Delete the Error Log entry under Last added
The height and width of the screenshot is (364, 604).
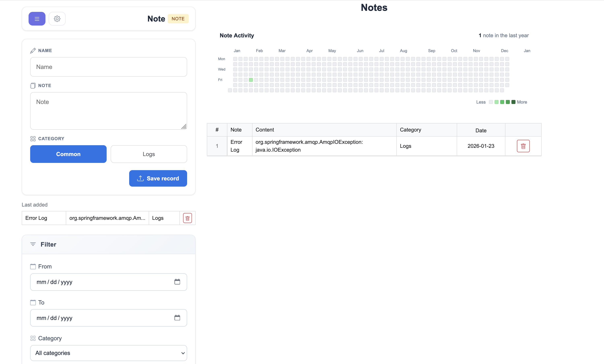point(187,218)
